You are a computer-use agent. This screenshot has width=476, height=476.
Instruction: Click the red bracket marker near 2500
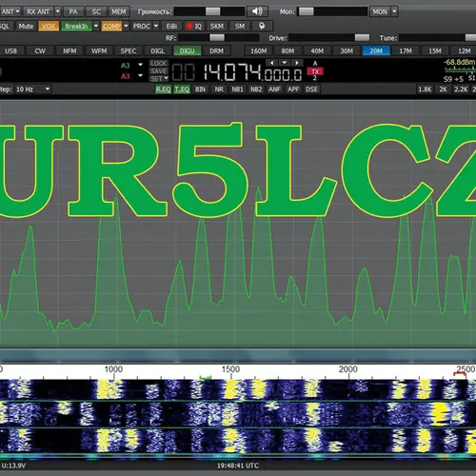(x=460, y=375)
